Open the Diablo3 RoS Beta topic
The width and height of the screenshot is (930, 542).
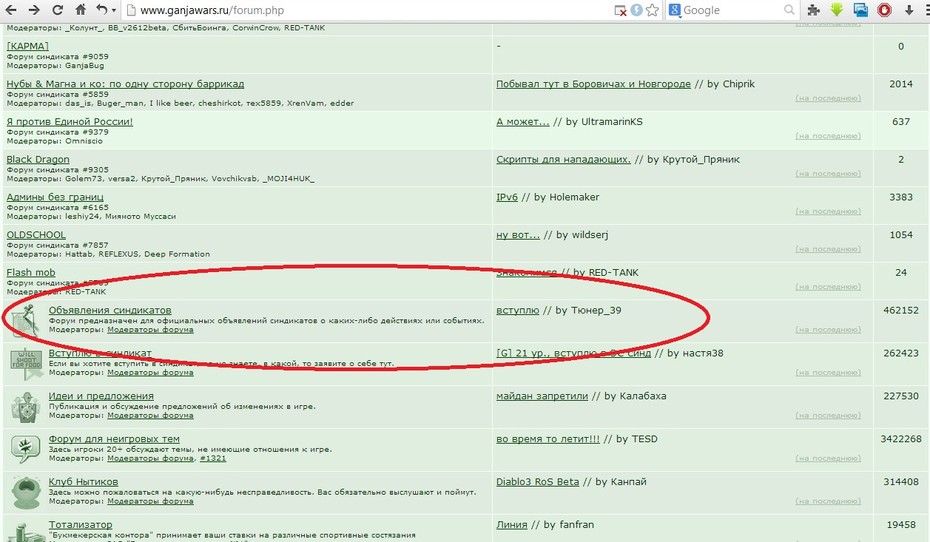[537, 482]
